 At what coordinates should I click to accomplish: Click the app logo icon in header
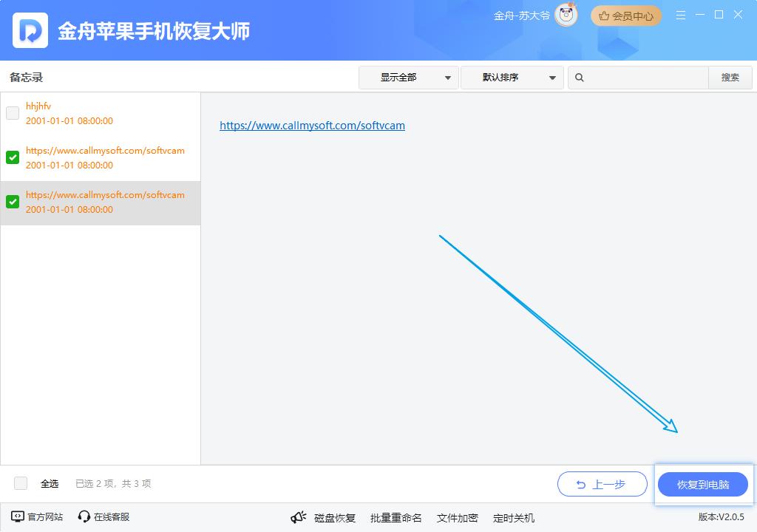pyautogui.click(x=30, y=30)
